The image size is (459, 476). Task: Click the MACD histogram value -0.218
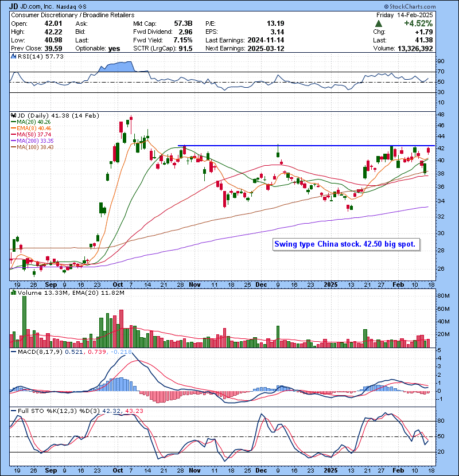coord(121,352)
